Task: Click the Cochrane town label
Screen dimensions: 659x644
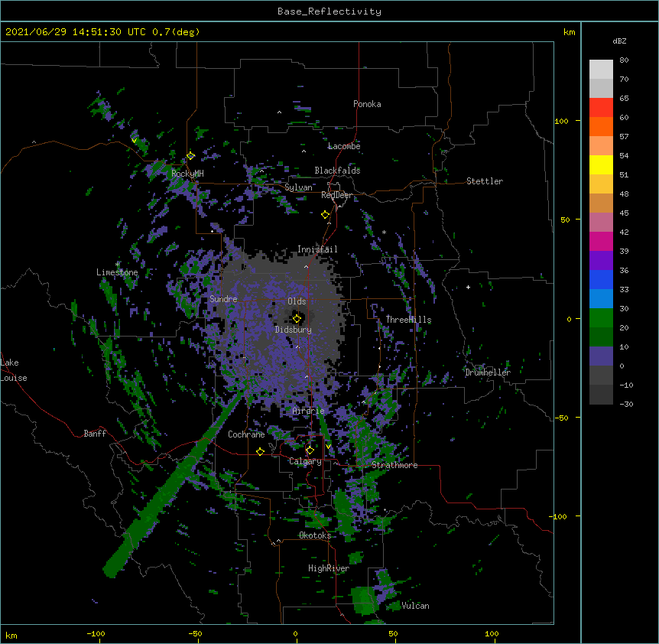Action: tap(246, 434)
